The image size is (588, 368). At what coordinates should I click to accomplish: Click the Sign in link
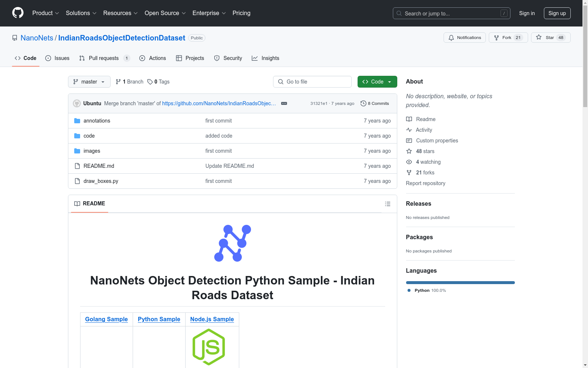527,13
